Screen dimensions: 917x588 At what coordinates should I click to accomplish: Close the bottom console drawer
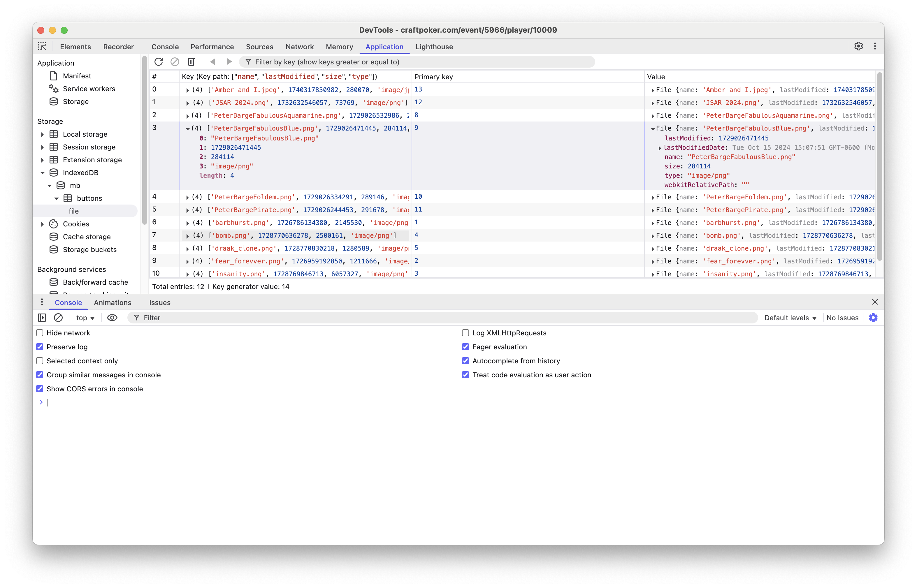(875, 302)
